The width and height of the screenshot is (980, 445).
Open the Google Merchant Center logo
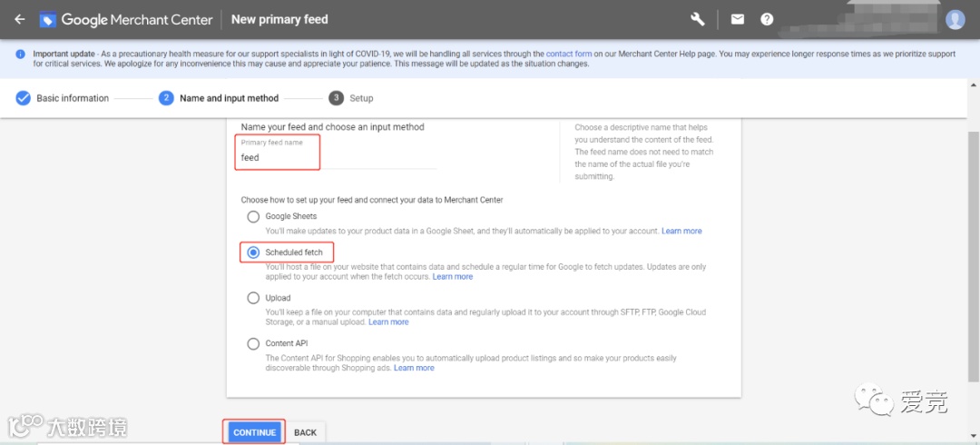(x=126, y=19)
